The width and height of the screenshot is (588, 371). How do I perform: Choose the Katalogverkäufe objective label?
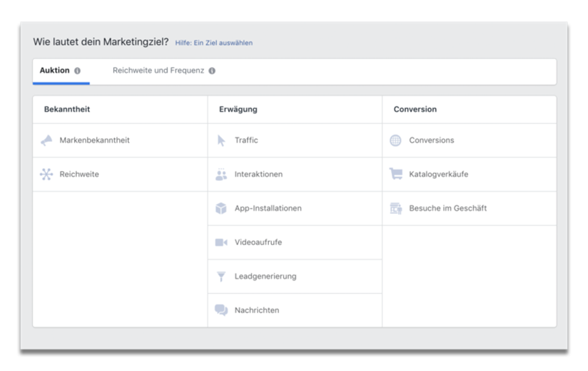pos(439,174)
